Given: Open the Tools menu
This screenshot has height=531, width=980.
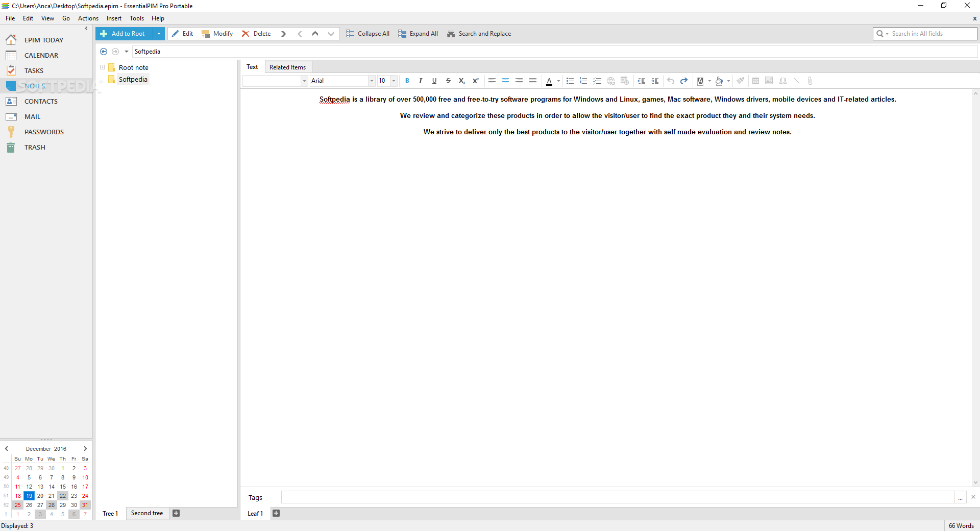Looking at the screenshot, I should (x=137, y=18).
